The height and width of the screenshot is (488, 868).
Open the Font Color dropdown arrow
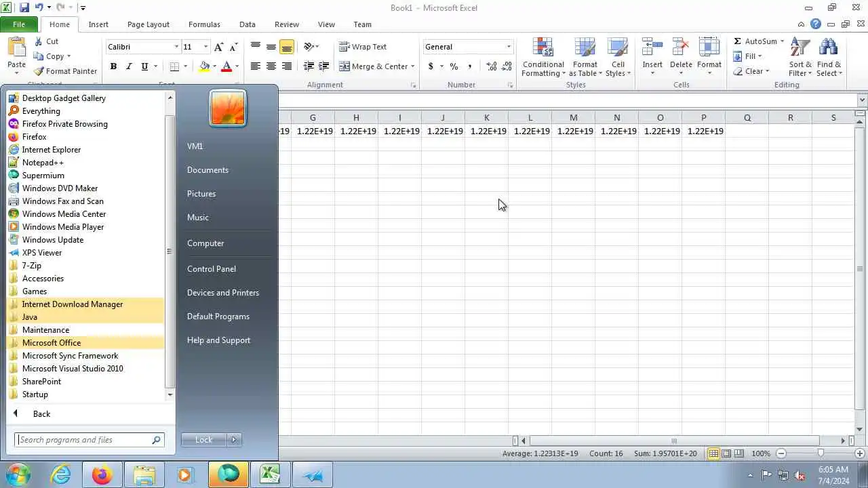coord(237,66)
